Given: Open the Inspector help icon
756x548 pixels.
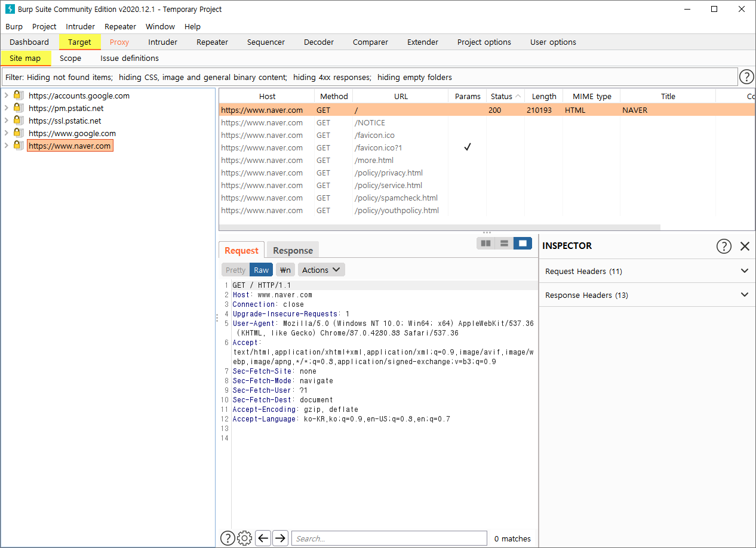Looking at the screenshot, I should [x=724, y=246].
